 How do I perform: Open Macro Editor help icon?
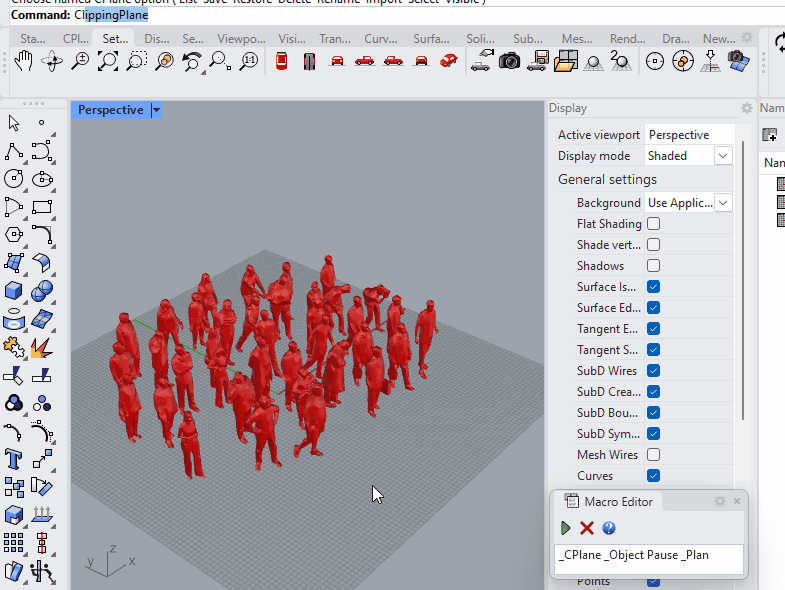point(609,528)
